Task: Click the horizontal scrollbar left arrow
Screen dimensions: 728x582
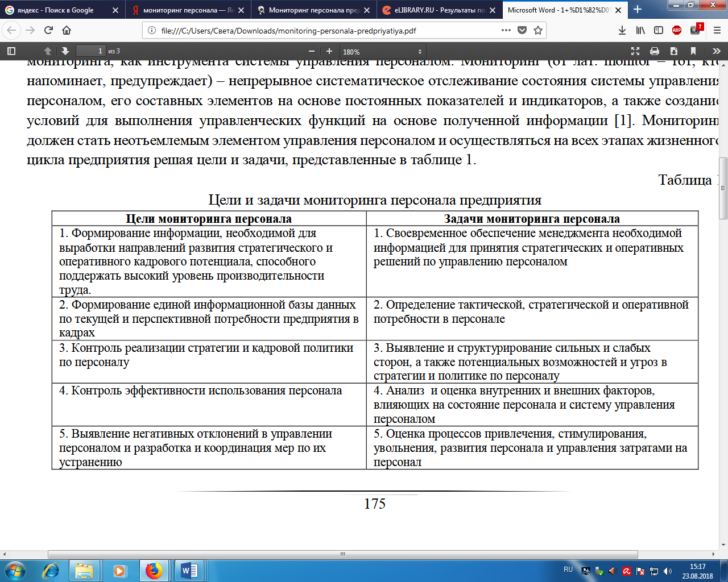Action: 5,554
